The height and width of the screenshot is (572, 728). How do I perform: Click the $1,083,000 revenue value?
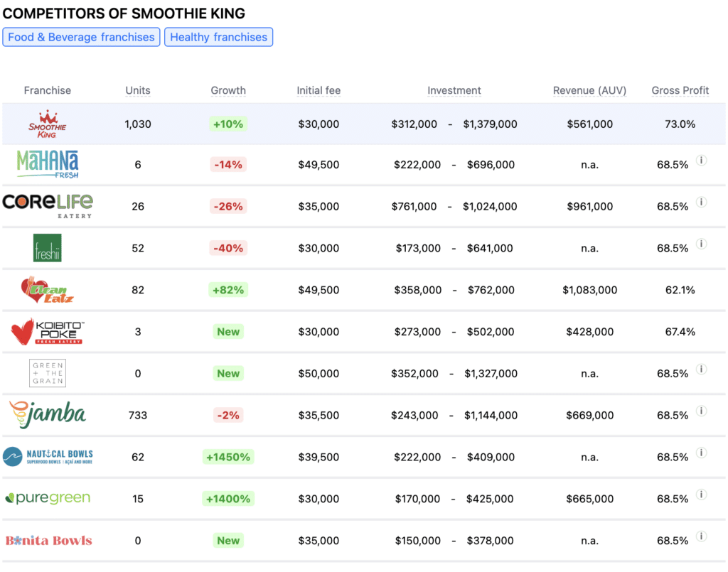coord(589,290)
